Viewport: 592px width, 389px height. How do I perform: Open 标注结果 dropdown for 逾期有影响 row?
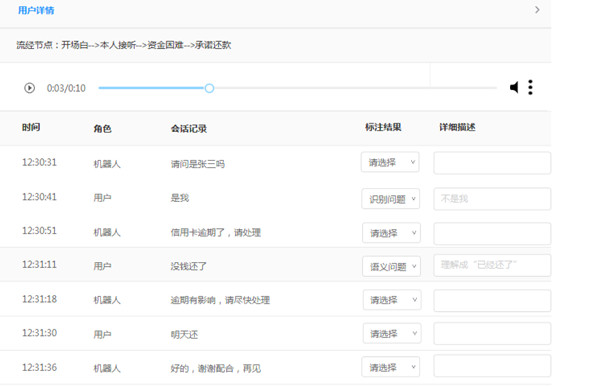click(392, 300)
